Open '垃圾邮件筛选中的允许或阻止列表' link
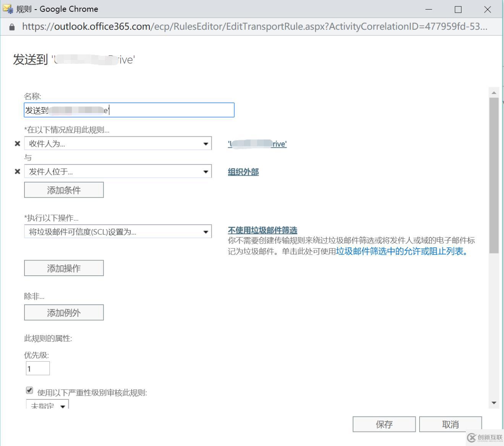 tap(402, 251)
